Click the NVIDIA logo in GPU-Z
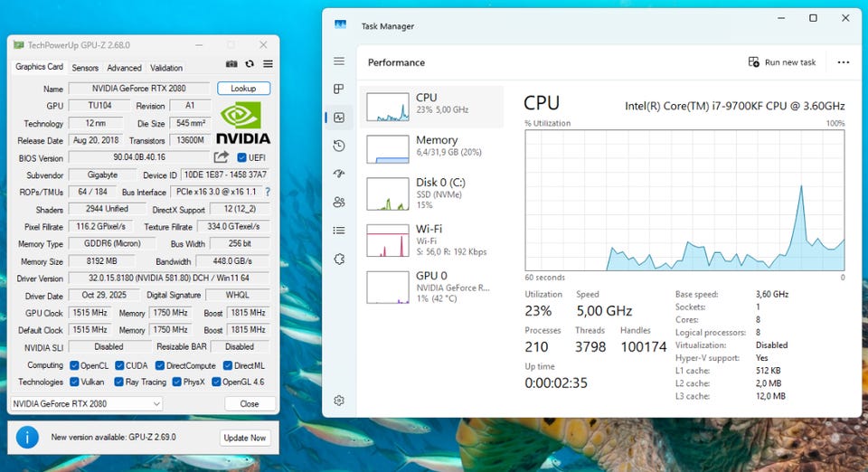868x472 pixels. pos(243,123)
